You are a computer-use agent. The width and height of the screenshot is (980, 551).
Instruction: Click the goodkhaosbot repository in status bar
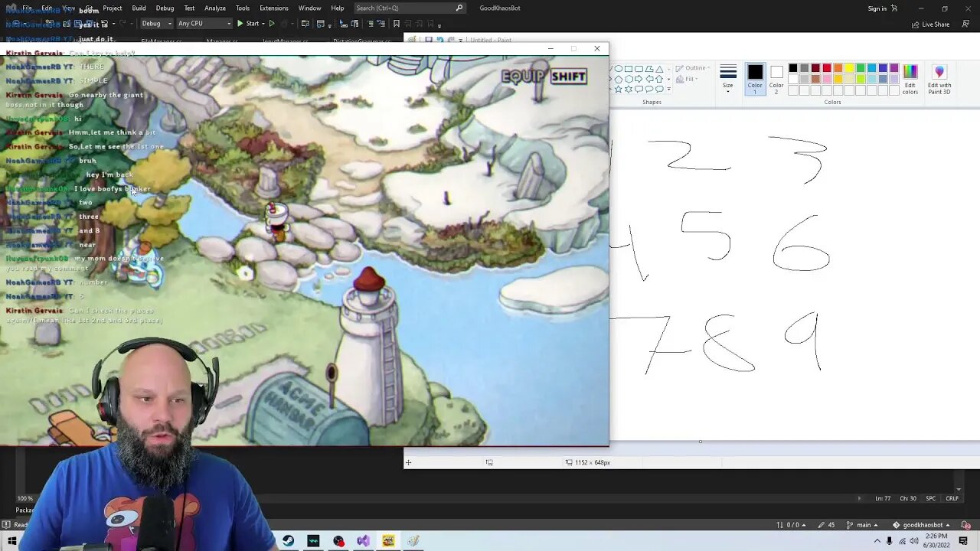pos(922,525)
